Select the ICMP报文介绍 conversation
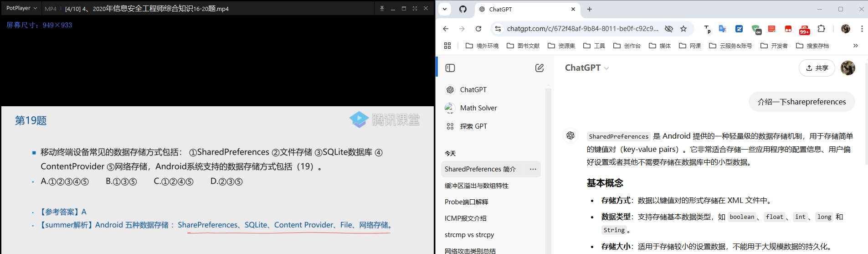868x254 pixels. [x=465, y=218]
